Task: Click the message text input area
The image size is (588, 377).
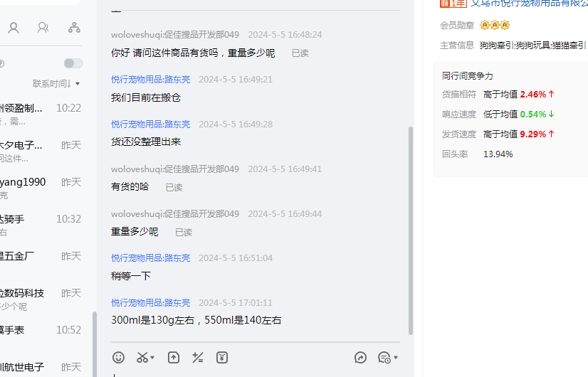Action: click(x=256, y=373)
